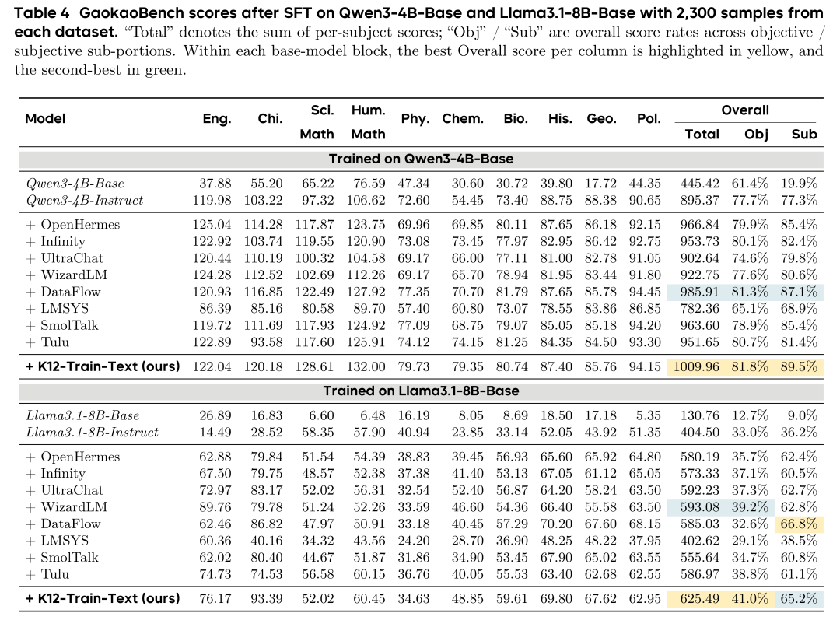Click the "Hum." header above Math
840x620 pixels.
(368, 110)
